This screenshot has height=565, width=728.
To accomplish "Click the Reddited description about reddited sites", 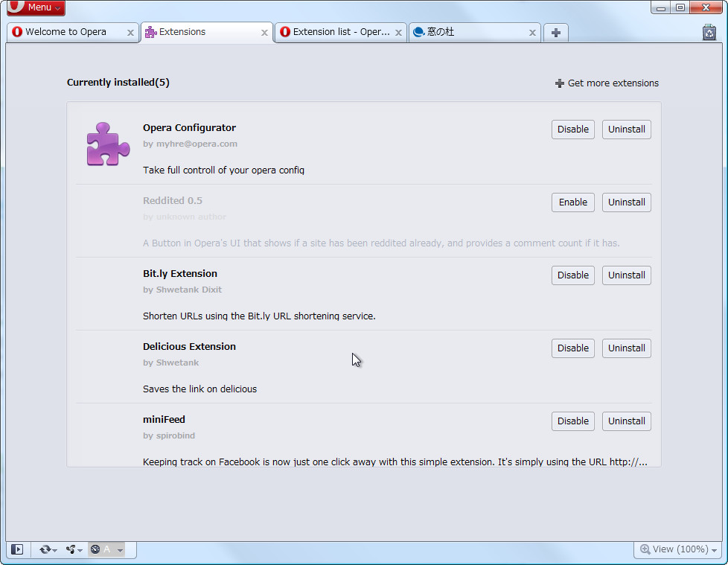I will pyautogui.click(x=381, y=243).
